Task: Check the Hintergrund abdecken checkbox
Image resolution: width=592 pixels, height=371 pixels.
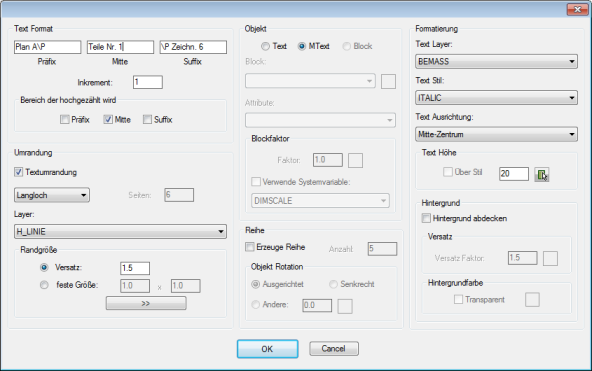Action: pyautogui.click(x=426, y=218)
